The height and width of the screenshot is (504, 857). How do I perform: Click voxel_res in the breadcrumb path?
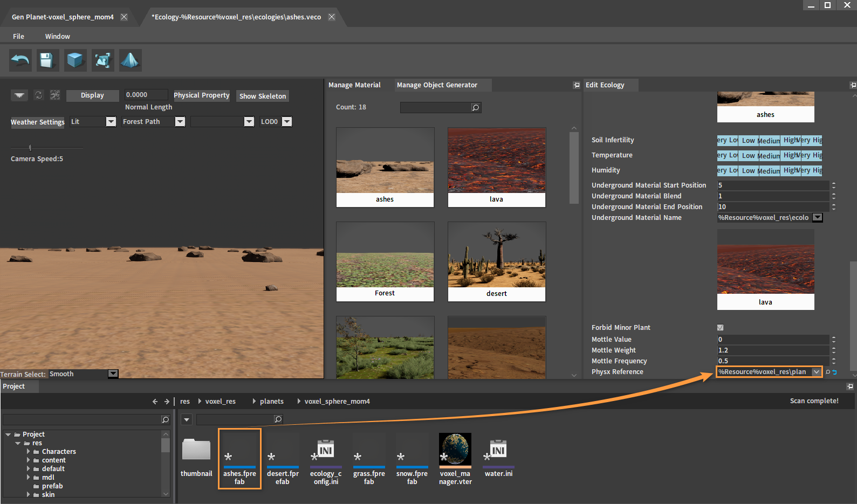(x=221, y=402)
